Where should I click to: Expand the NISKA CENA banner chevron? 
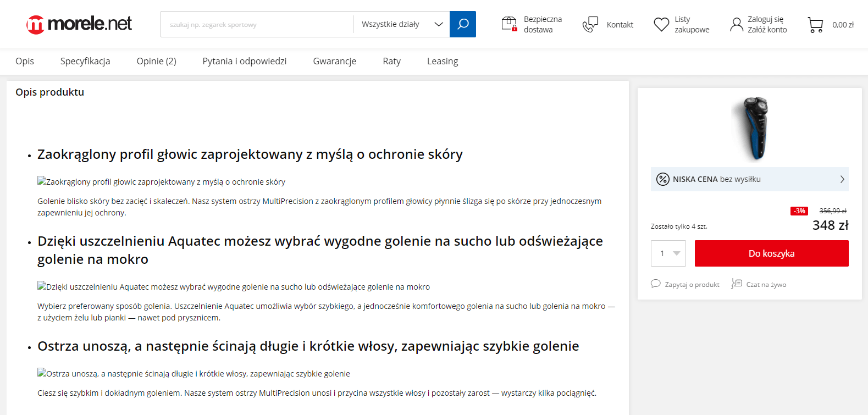point(842,179)
